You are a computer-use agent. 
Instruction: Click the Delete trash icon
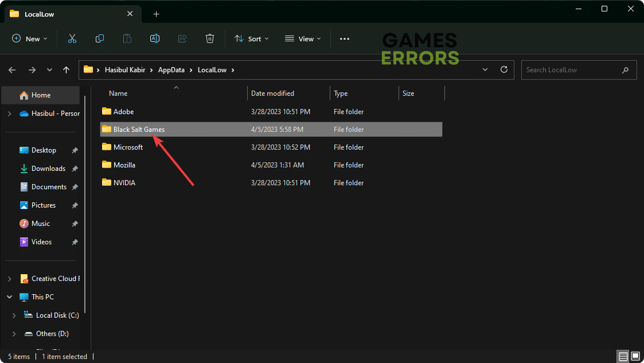coord(210,38)
